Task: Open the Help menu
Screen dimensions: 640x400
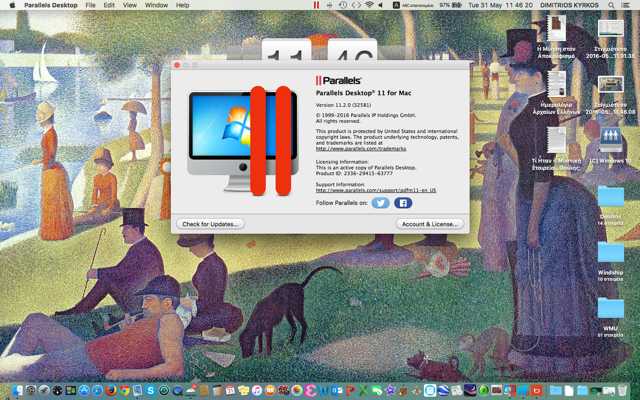Action: (x=182, y=5)
